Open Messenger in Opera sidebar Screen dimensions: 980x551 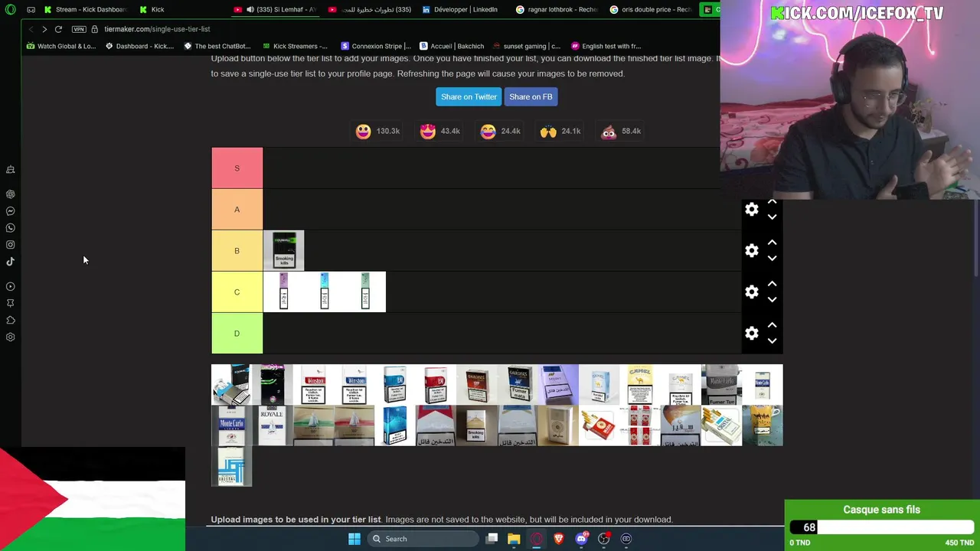pos(11,211)
